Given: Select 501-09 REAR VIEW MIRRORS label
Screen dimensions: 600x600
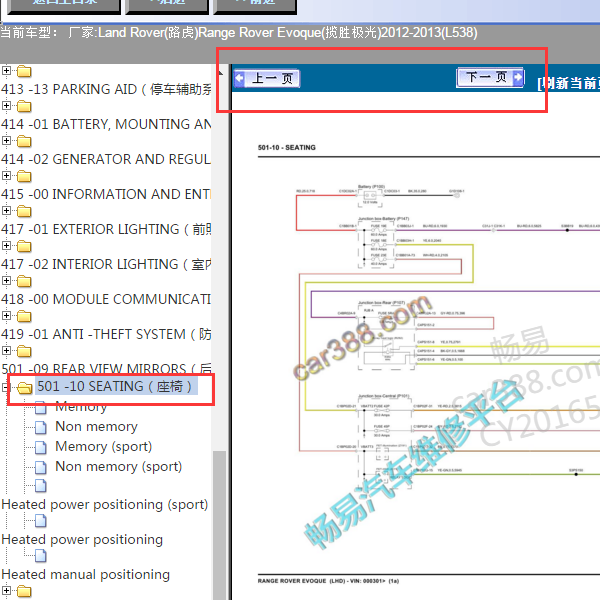Looking at the screenshot, I should [106, 368].
